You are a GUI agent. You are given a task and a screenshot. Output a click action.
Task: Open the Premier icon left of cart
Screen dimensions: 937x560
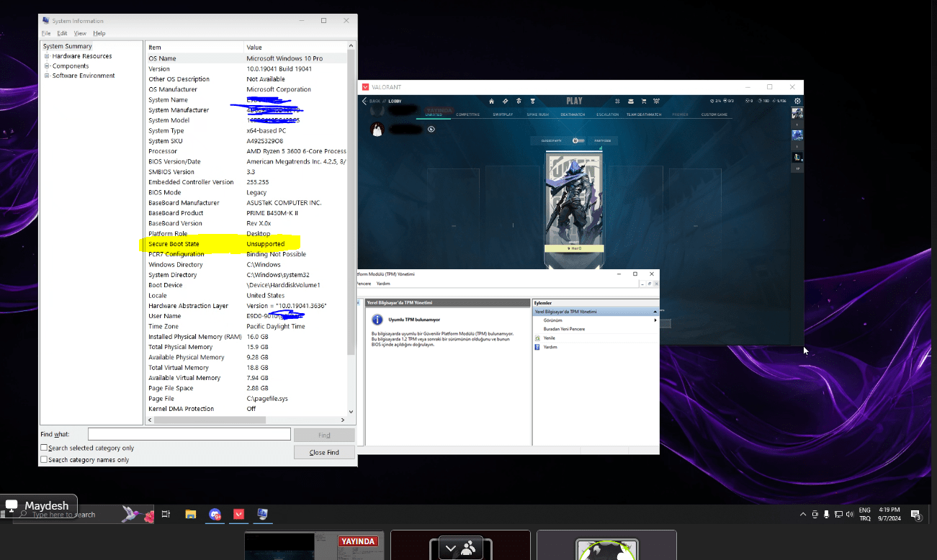tap(631, 101)
